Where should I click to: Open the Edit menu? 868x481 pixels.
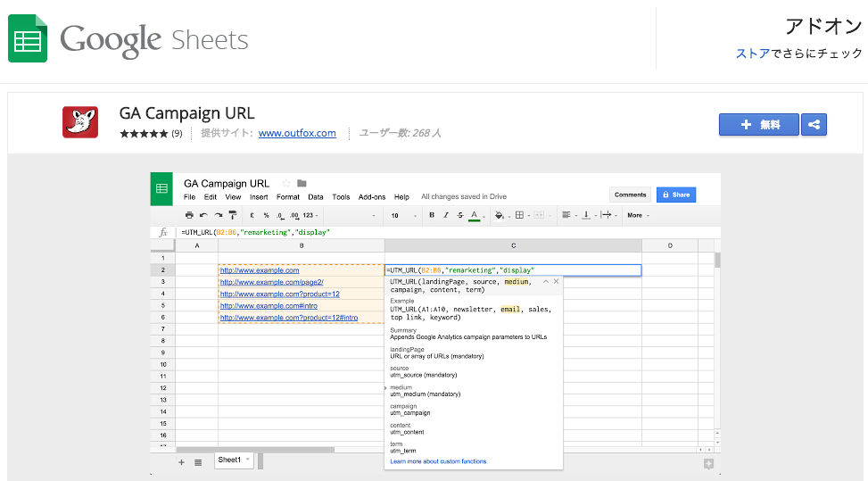pos(211,197)
